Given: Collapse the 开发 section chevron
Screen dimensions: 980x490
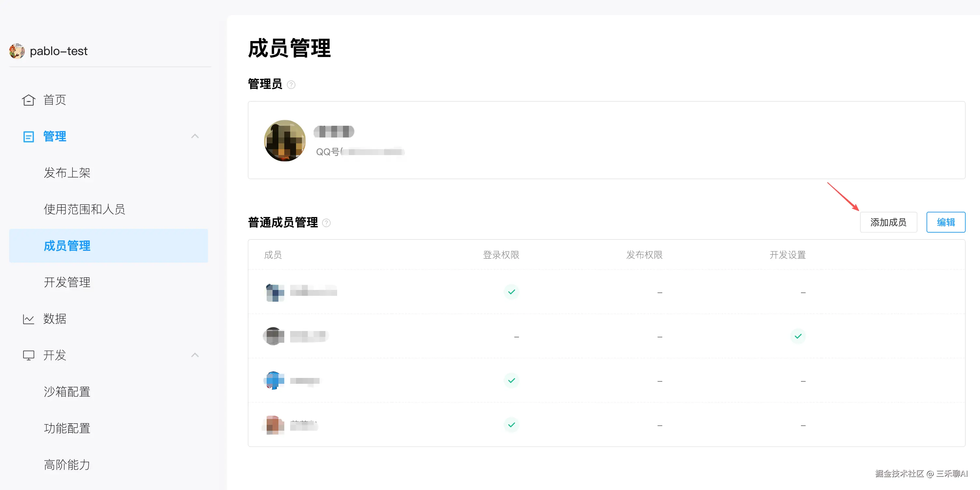Looking at the screenshot, I should pyautogui.click(x=195, y=355).
